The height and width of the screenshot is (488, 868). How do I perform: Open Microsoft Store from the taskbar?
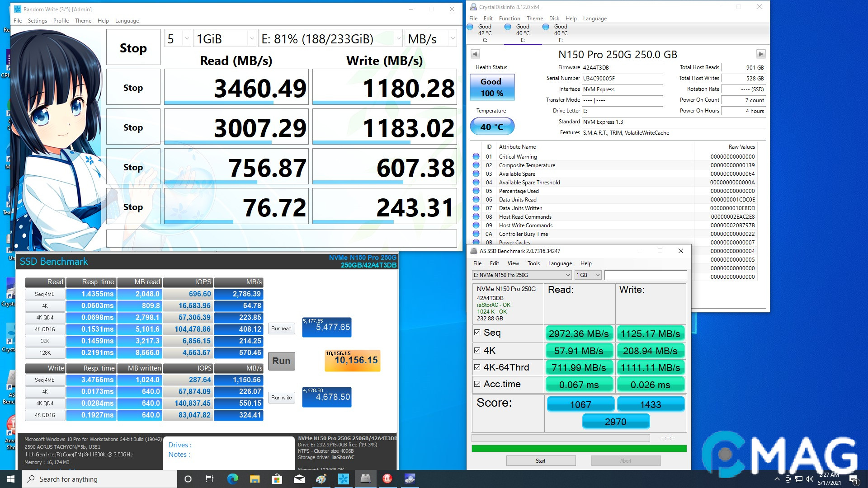(277, 479)
